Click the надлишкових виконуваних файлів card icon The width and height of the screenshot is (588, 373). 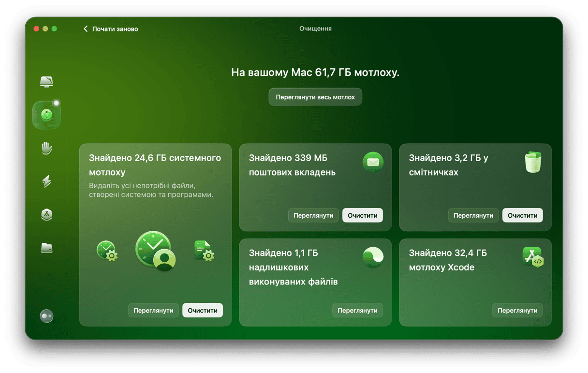tap(373, 257)
